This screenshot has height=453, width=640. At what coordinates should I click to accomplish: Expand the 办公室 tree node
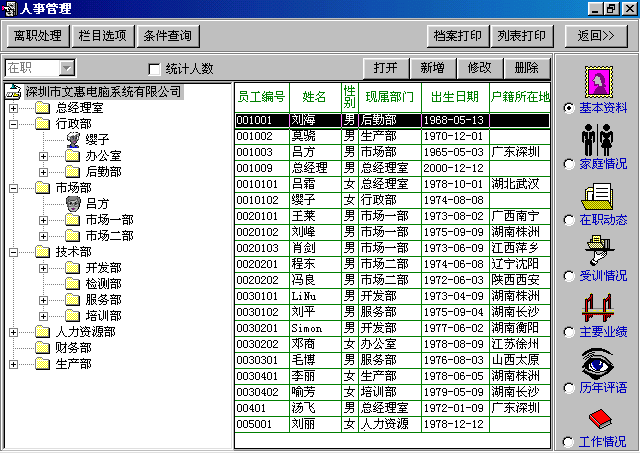tap(43, 156)
